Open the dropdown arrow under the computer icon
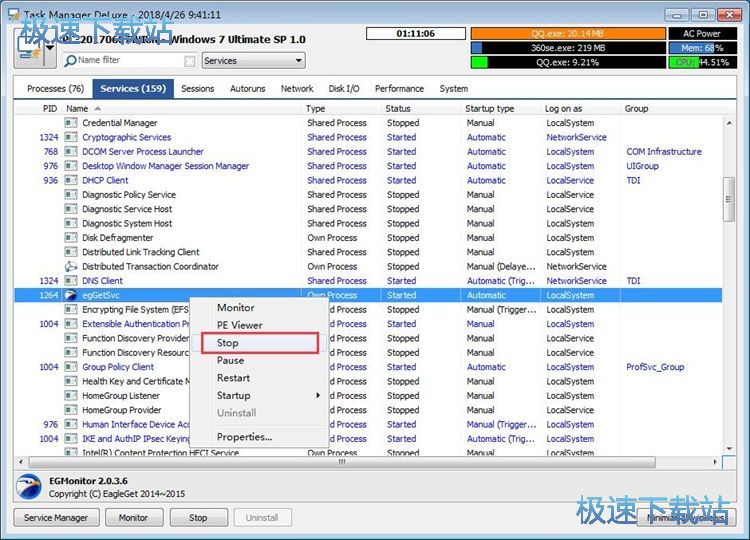750x540 pixels. (49, 47)
